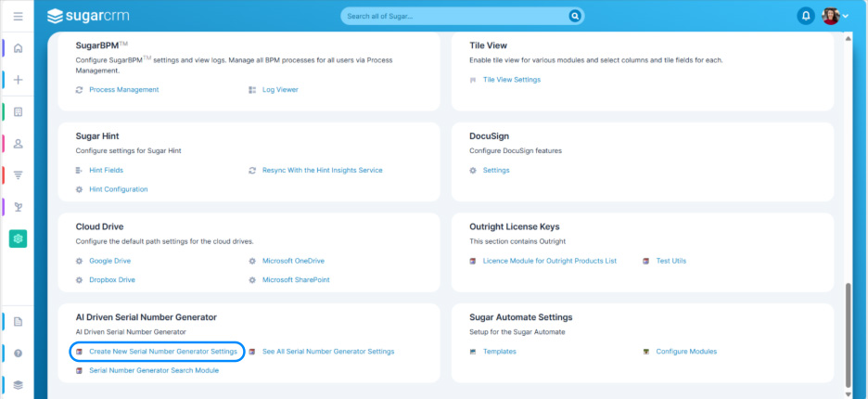Click the Search all of Sugar field

click(454, 16)
